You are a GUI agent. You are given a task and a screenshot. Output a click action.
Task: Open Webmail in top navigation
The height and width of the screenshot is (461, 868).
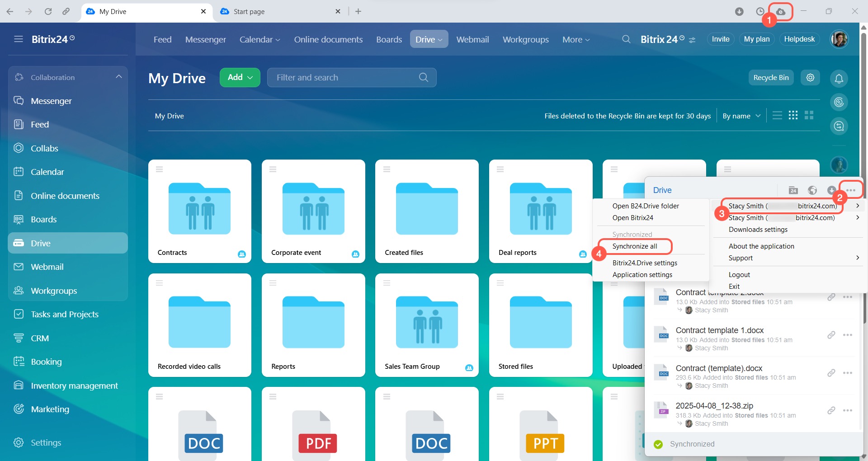click(472, 39)
